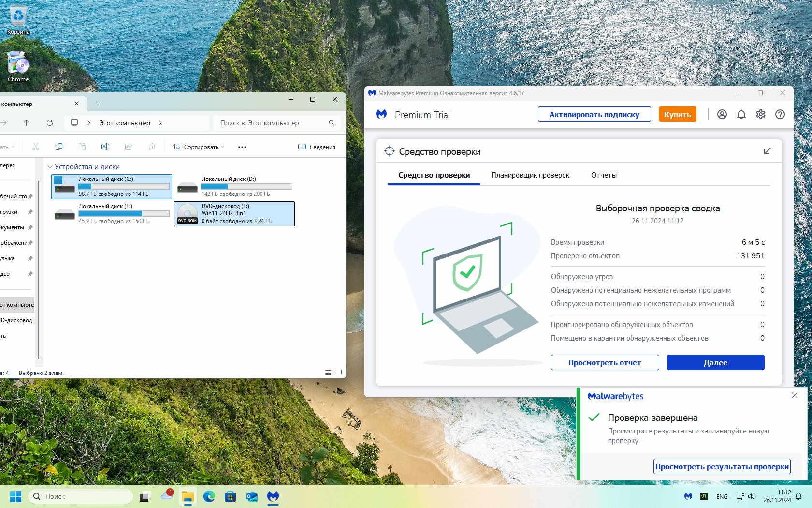Open the Reports tab

point(603,175)
